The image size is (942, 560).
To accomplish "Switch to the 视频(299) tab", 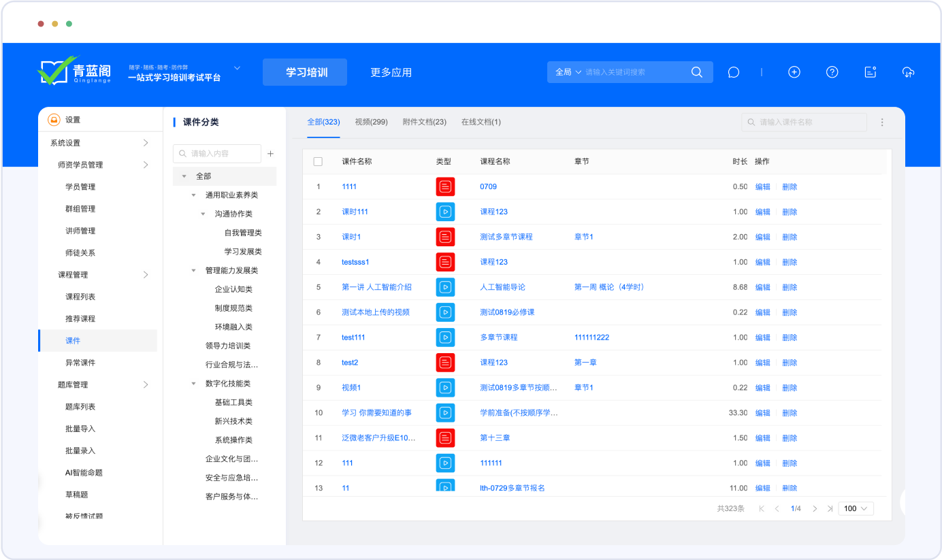I will (371, 122).
